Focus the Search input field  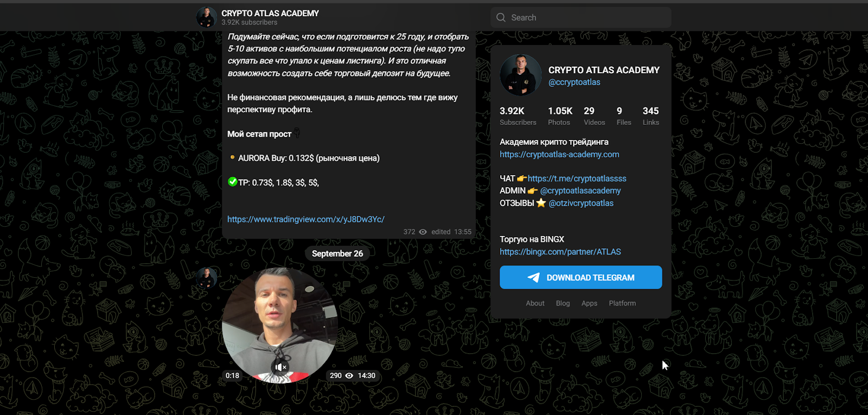pos(581,17)
